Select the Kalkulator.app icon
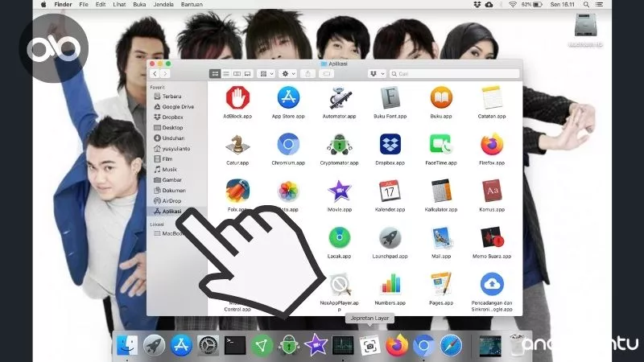644x362 pixels. click(x=441, y=191)
